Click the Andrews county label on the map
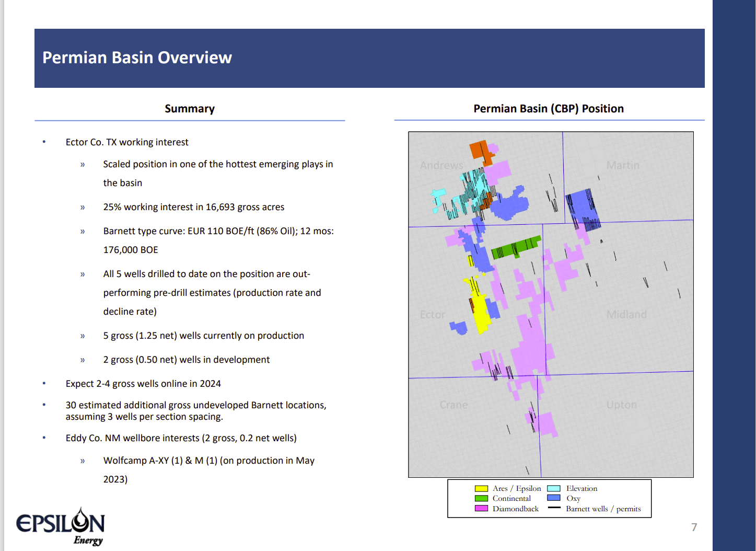This screenshot has width=756, height=551. (x=441, y=165)
